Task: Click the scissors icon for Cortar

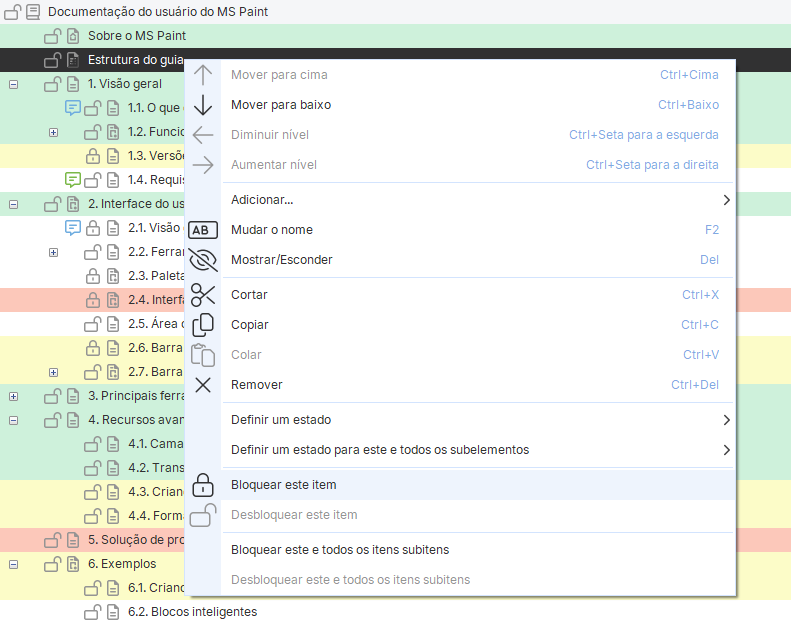Action: click(x=203, y=295)
